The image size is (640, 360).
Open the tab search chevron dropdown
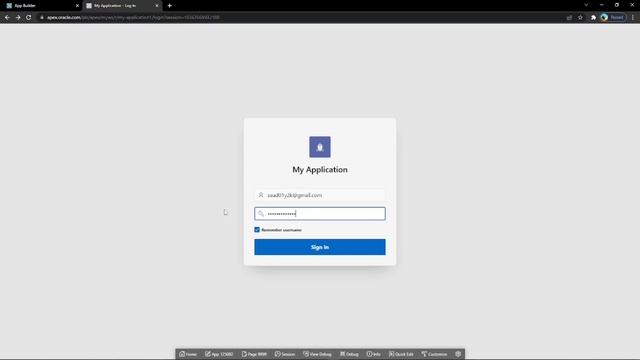click(x=586, y=5)
